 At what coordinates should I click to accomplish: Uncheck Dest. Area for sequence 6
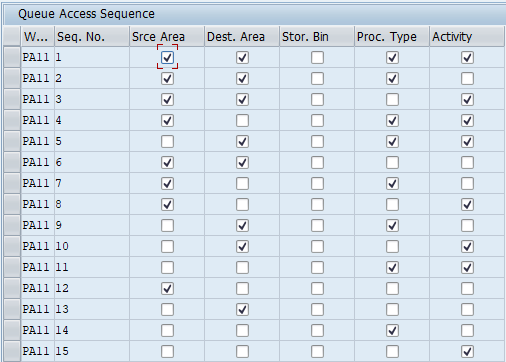242,162
